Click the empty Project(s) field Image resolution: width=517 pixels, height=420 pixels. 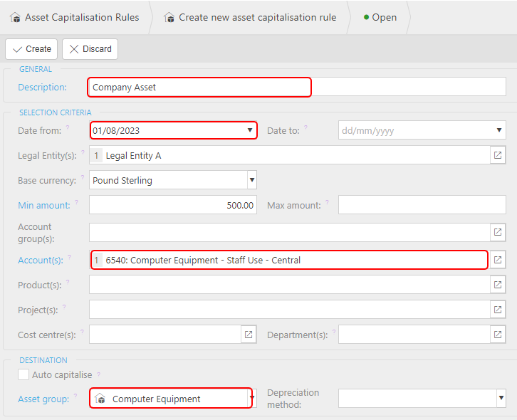pos(290,310)
